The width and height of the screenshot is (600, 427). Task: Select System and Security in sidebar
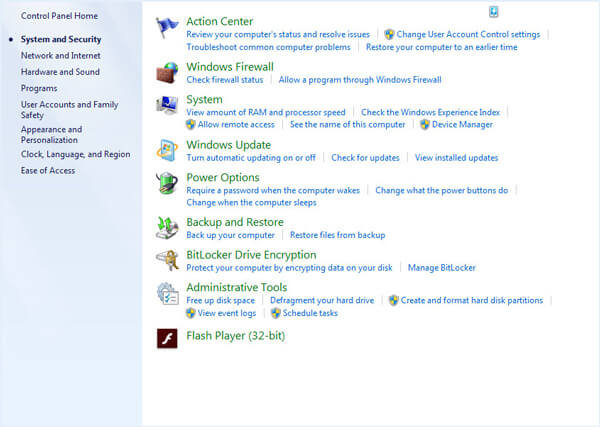pos(61,39)
